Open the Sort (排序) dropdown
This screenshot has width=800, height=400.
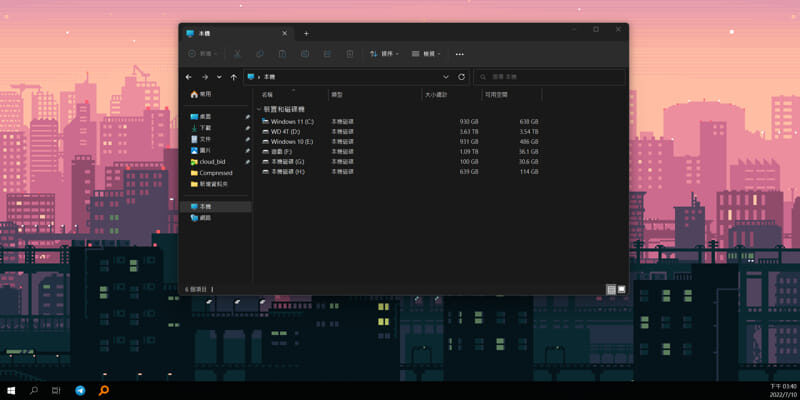pyautogui.click(x=384, y=54)
